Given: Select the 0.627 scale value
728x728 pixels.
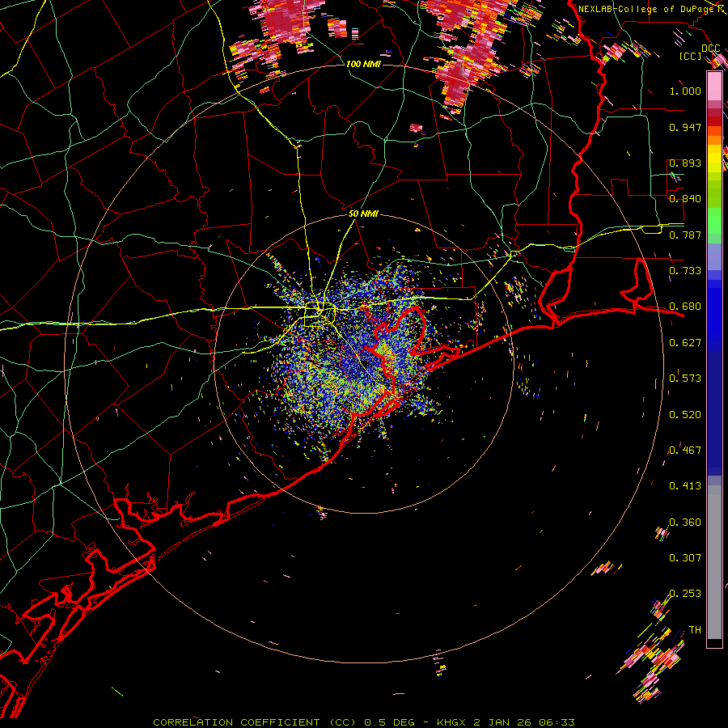Looking at the screenshot, I should (x=685, y=342).
